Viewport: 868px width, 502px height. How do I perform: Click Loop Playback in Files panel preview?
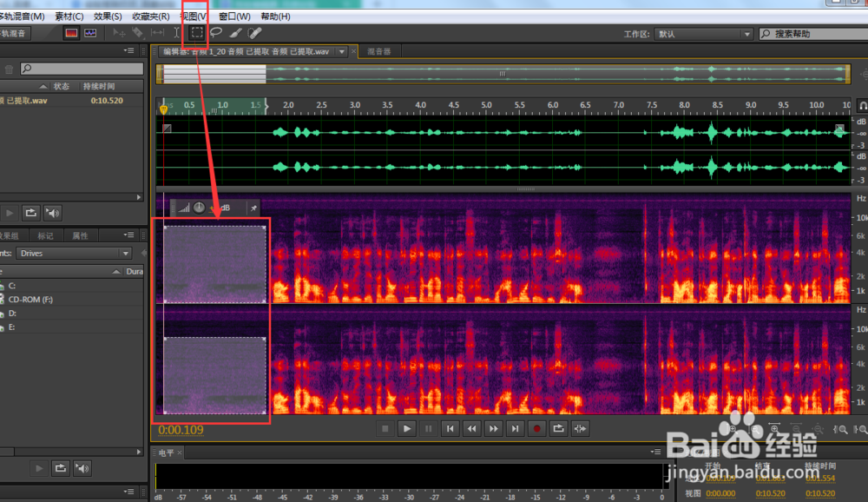coord(31,213)
